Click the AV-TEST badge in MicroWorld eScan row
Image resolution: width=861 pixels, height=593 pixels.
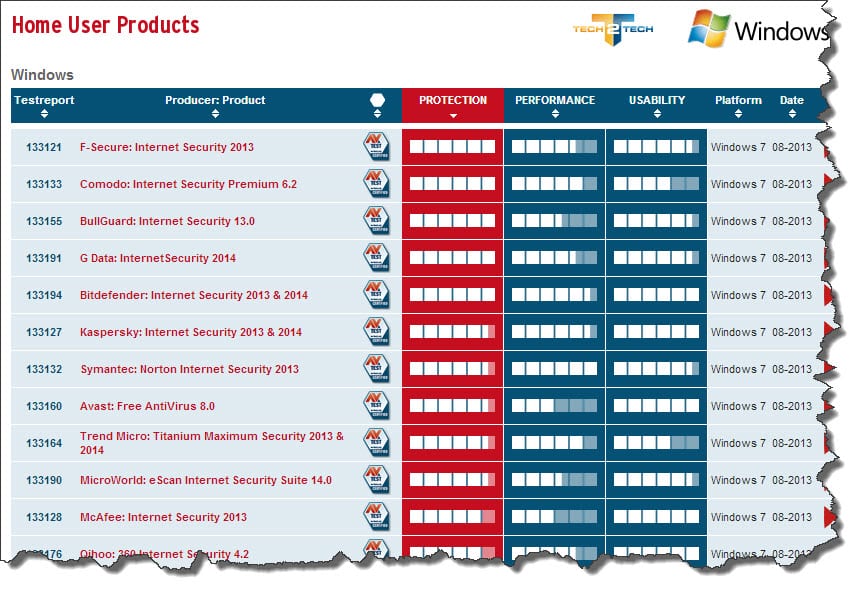pyautogui.click(x=376, y=479)
